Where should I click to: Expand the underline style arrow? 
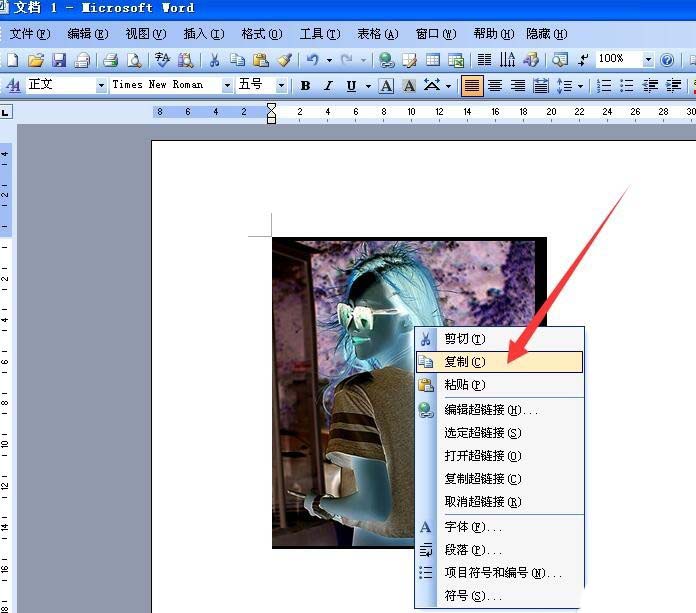pyautogui.click(x=368, y=86)
